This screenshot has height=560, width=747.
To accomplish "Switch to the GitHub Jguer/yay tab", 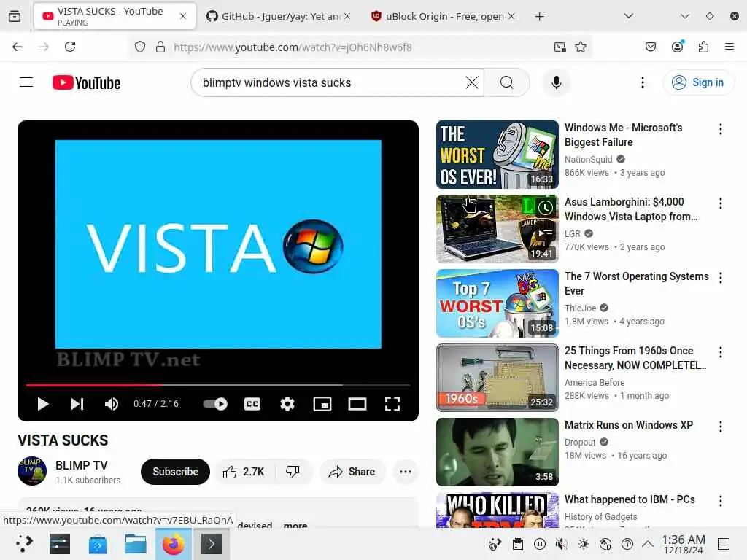I will point(278,16).
